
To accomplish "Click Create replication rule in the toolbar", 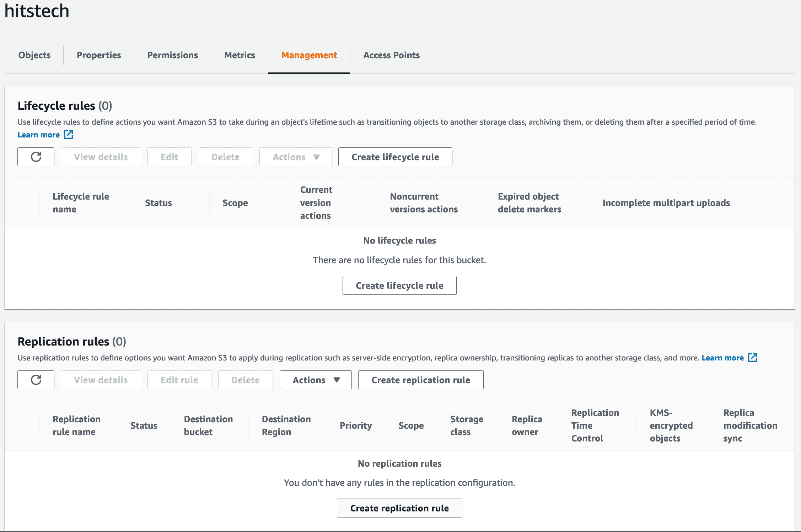I will coord(421,380).
